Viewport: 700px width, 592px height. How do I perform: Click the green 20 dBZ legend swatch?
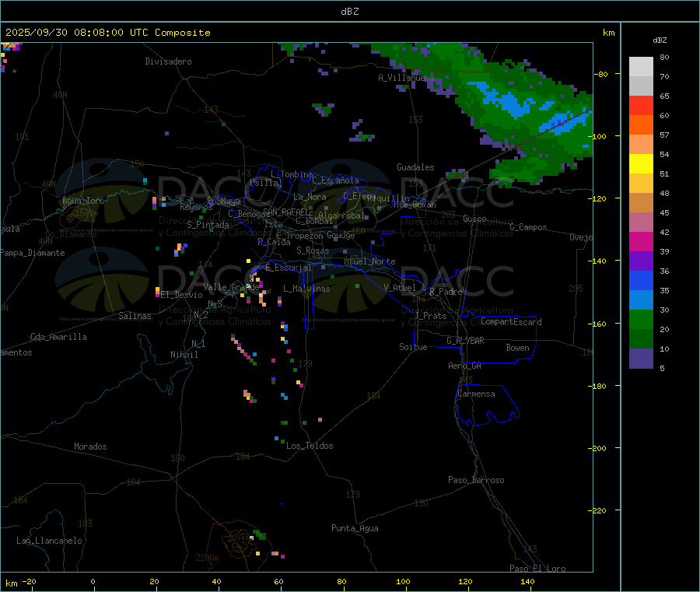pos(641,319)
